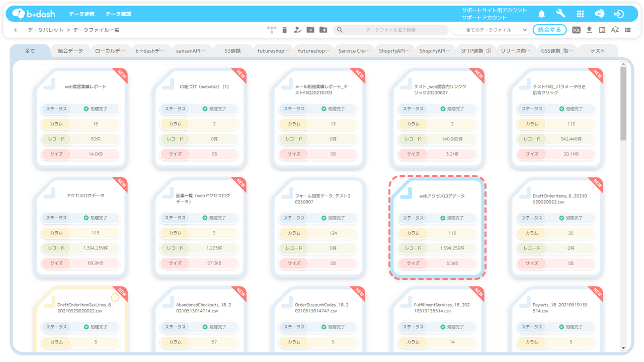Open the wrench settings icon
The width and height of the screenshot is (644, 362).
(560, 14)
